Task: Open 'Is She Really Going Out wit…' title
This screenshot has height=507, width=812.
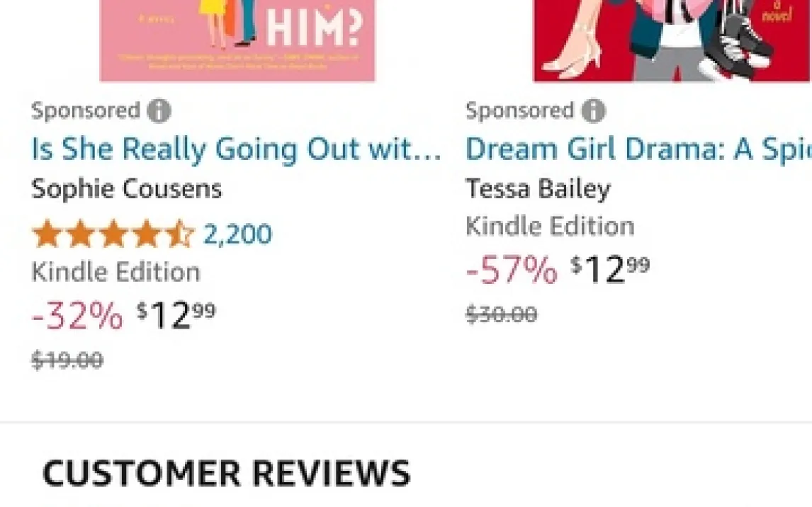Action: 237,149
